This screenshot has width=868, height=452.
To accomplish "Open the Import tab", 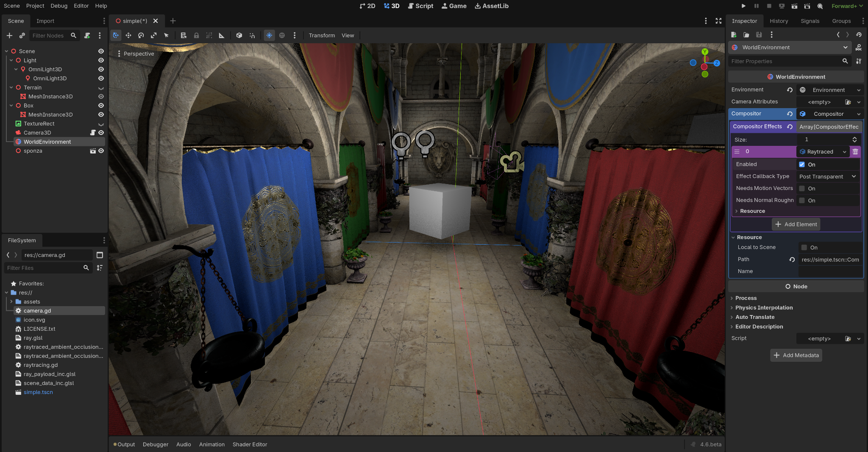I will tap(45, 21).
